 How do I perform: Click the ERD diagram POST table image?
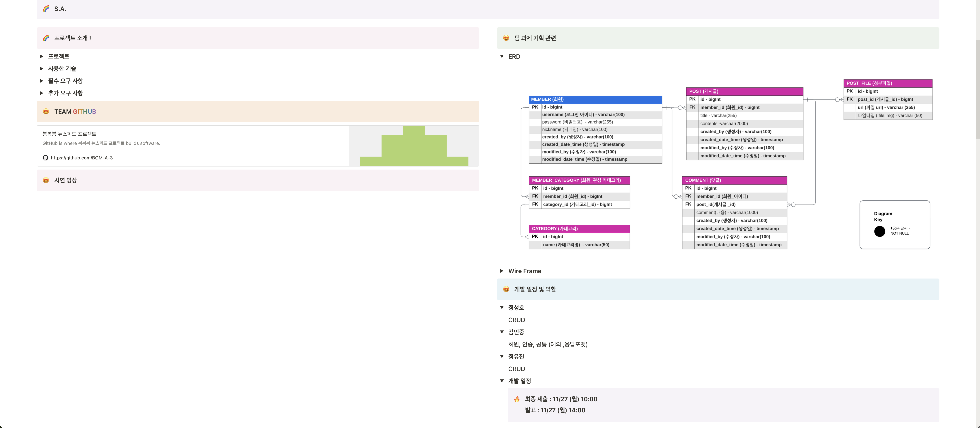(x=744, y=123)
